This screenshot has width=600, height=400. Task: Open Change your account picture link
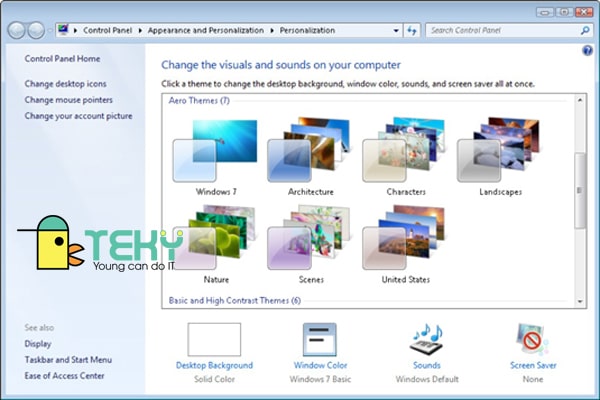[78, 116]
